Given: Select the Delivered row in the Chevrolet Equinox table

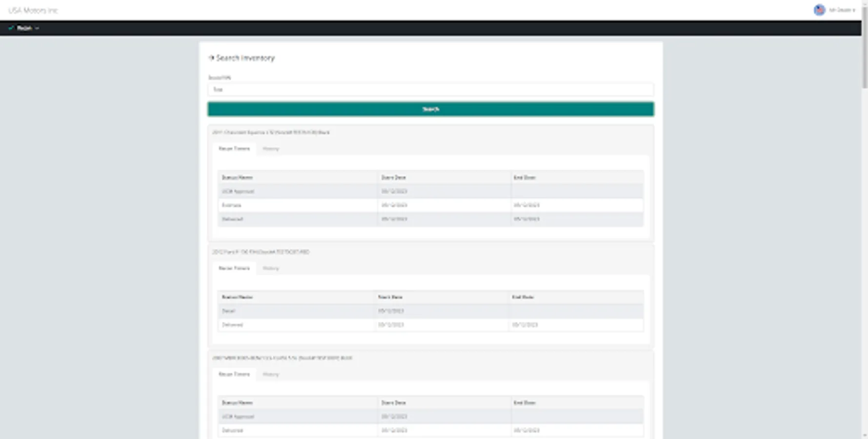Looking at the screenshot, I should [x=430, y=219].
